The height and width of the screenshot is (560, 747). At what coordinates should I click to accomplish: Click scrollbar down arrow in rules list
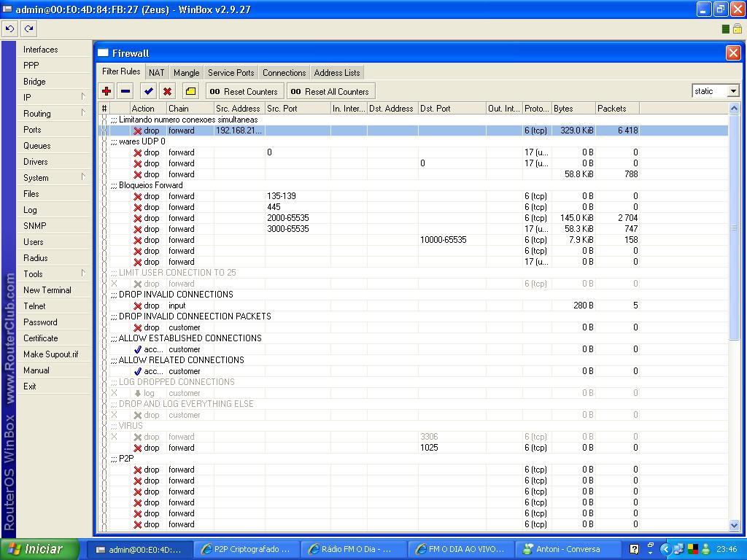point(734,525)
